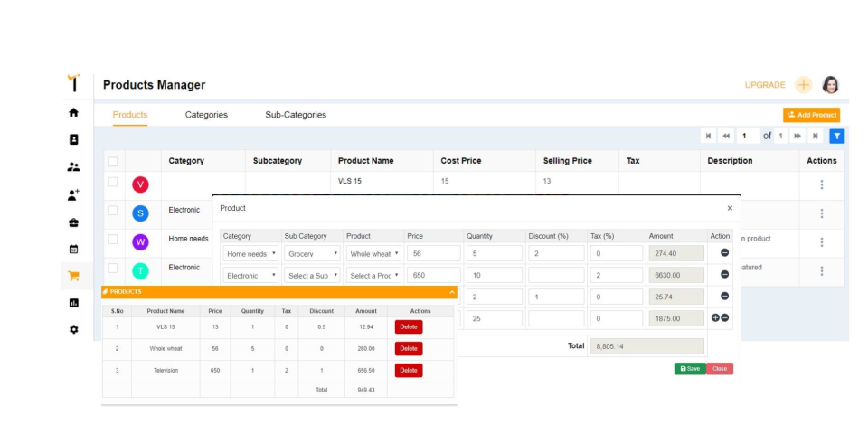This screenshot has width=868, height=425.
Task: Click the red V avatar
Action: click(x=140, y=184)
